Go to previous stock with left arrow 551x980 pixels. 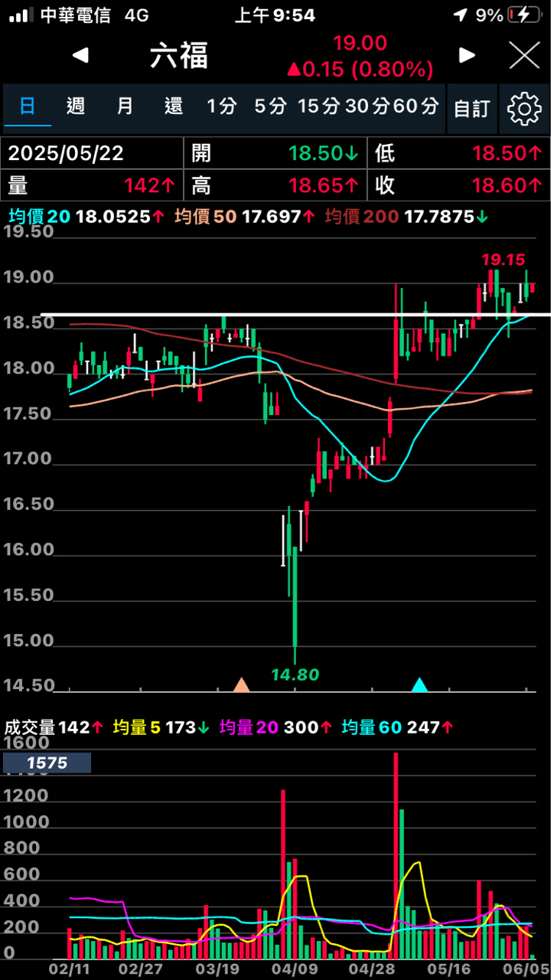pyautogui.click(x=80, y=55)
